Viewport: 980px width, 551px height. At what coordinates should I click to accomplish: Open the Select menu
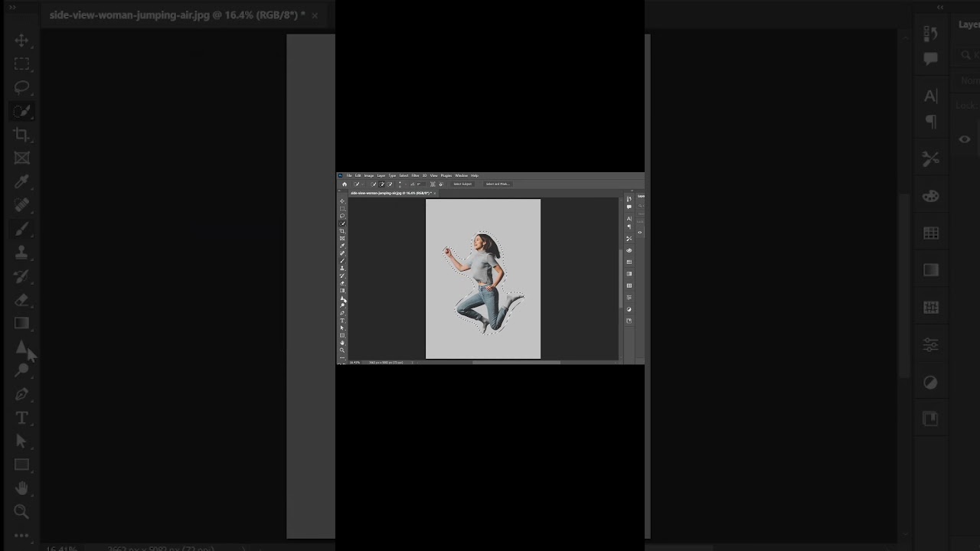[x=403, y=175]
